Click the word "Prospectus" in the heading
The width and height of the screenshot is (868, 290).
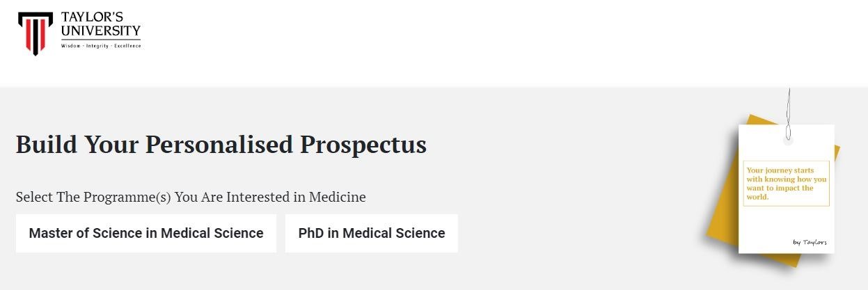(363, 145)
